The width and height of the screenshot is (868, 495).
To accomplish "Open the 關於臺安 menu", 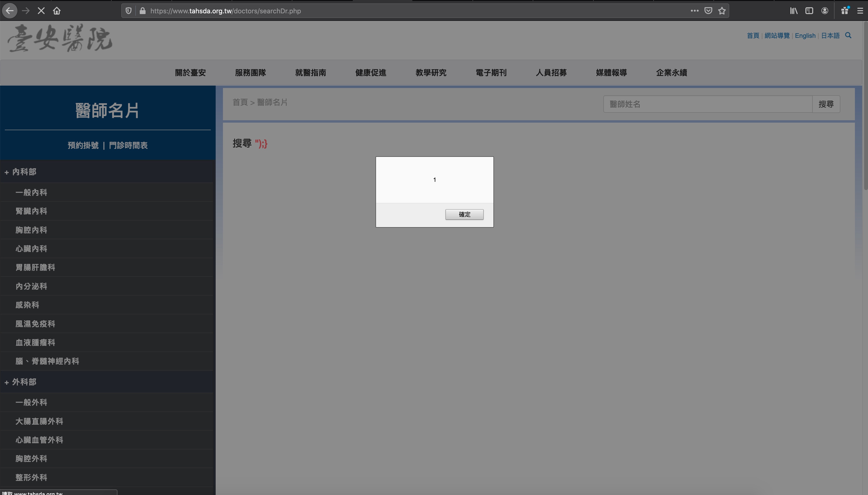I will tap(190, 73).
